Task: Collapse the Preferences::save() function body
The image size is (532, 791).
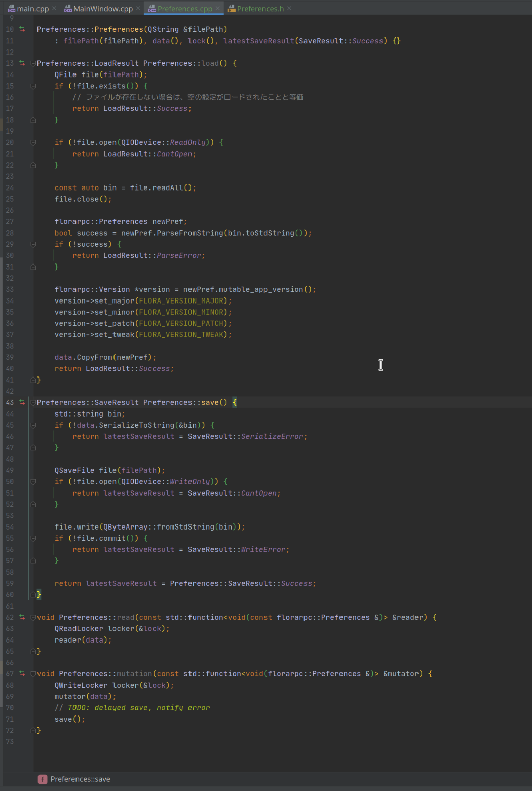Action: (33, 402)
